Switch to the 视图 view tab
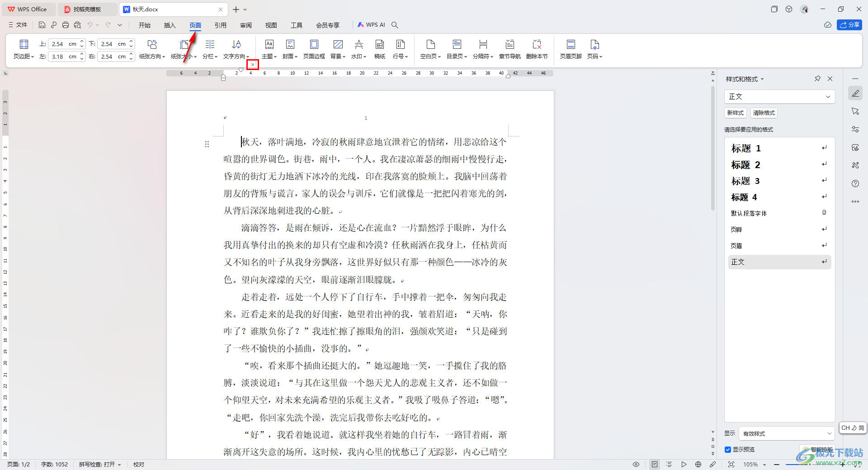Image resolution: width=868 pixels, height=470 pixels. pyautogui.click(x=271, y=25)
